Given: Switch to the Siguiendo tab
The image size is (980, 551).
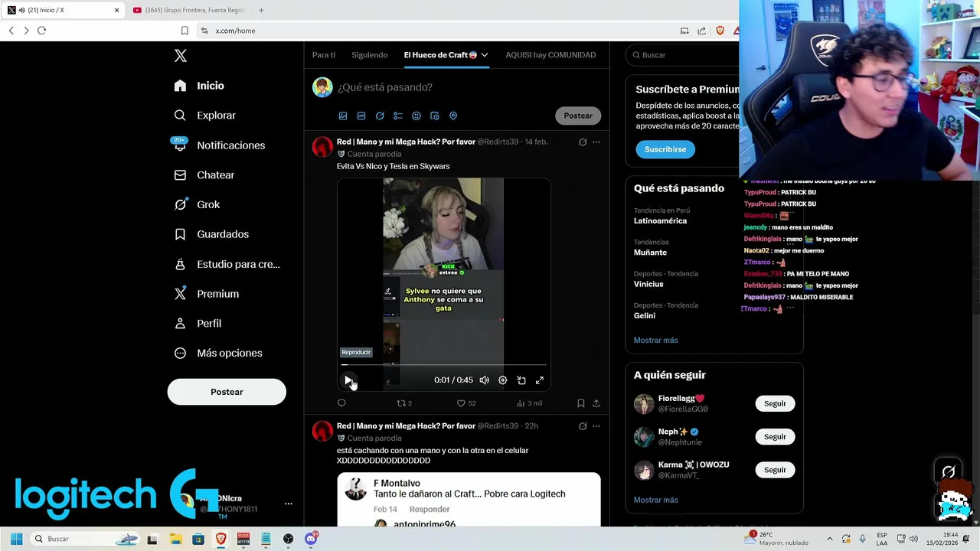Looking at the screenshot, I should click(370, 55).
